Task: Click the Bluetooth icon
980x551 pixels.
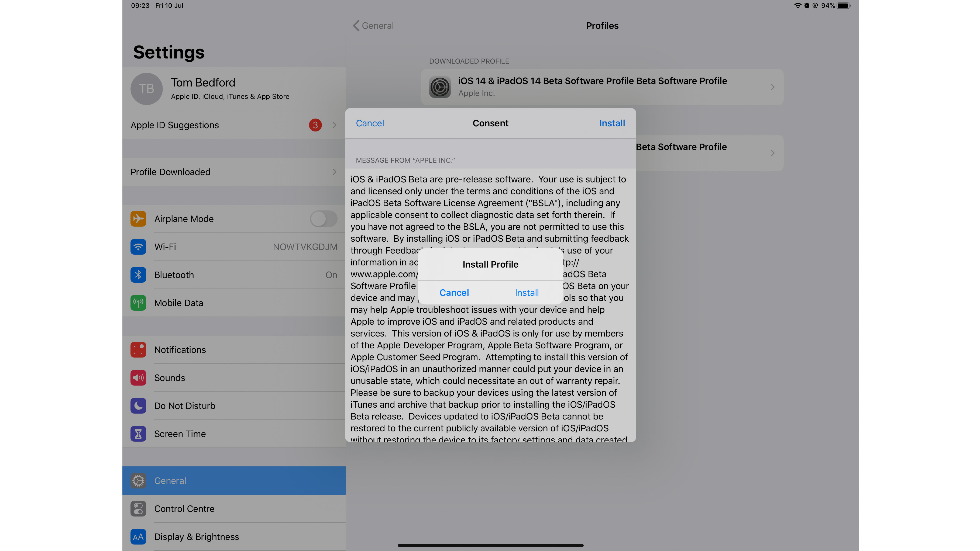Action: 138,275
